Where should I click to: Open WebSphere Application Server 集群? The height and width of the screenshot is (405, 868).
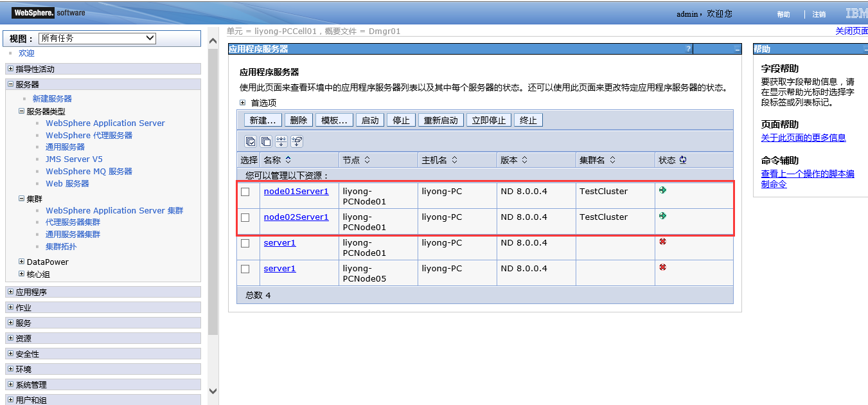[x=114, y=211]
